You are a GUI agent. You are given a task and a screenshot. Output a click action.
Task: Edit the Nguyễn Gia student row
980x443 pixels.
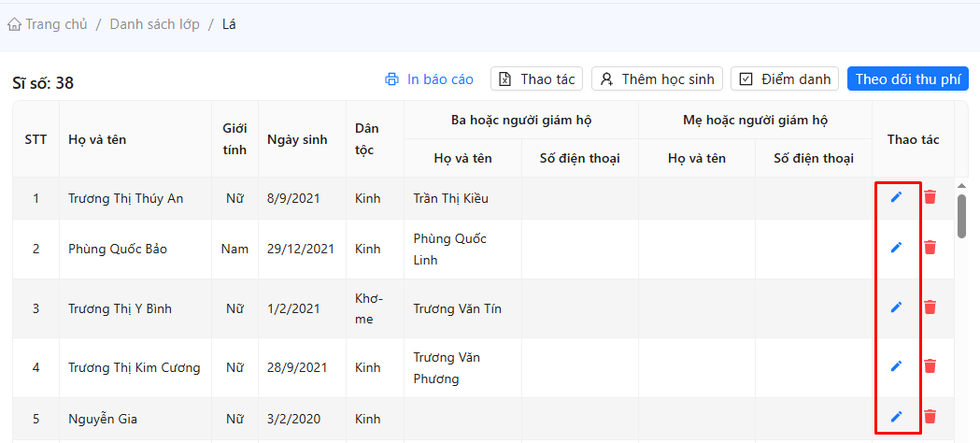896,417
